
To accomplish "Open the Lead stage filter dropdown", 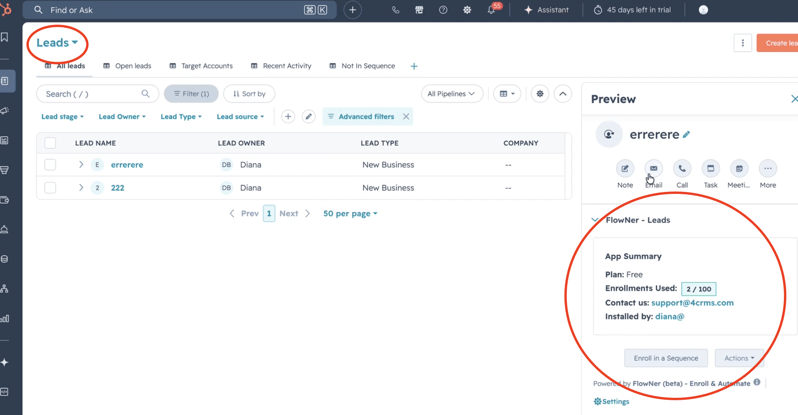I will pyautogui.click(x=62, y=117).
